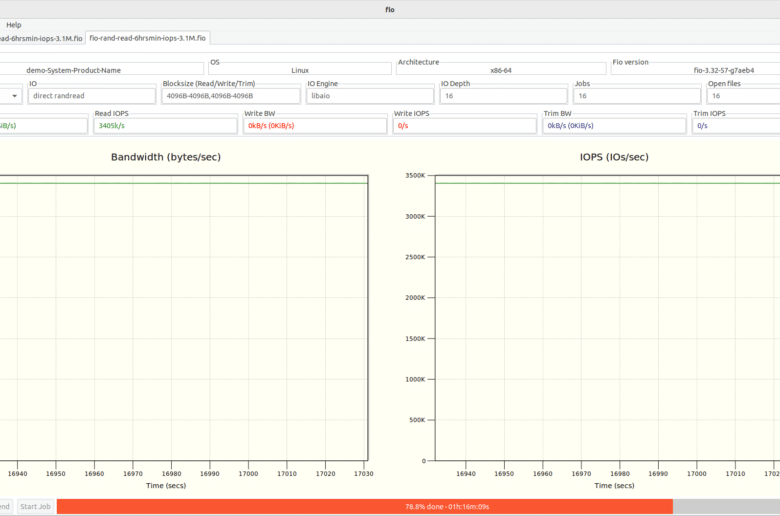
Task: Click the green read line in IOPS graph
Action: click(607, 183)
